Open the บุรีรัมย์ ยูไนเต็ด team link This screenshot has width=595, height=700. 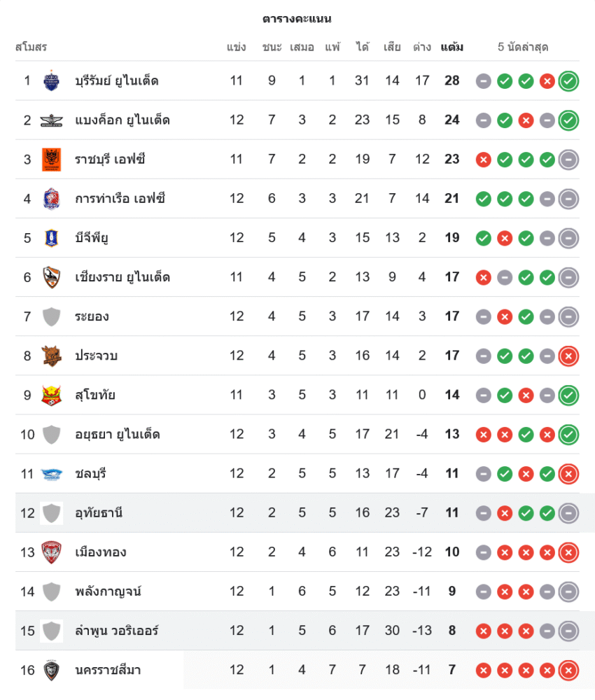(x=117, y=80)
